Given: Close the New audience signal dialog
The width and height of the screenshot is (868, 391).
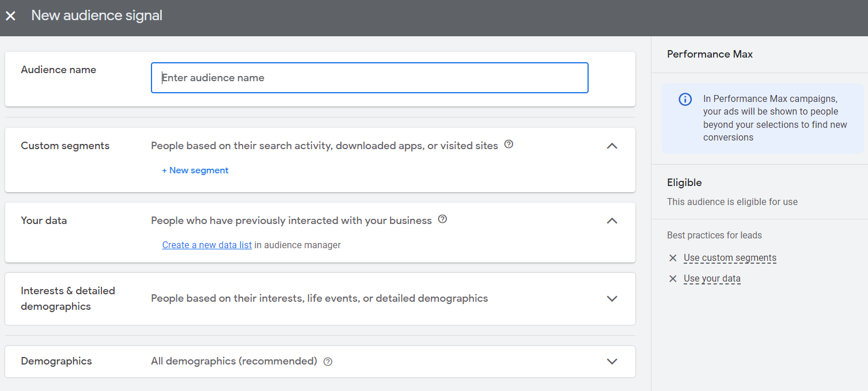Looking at the screenshot, I should (10, 16).
